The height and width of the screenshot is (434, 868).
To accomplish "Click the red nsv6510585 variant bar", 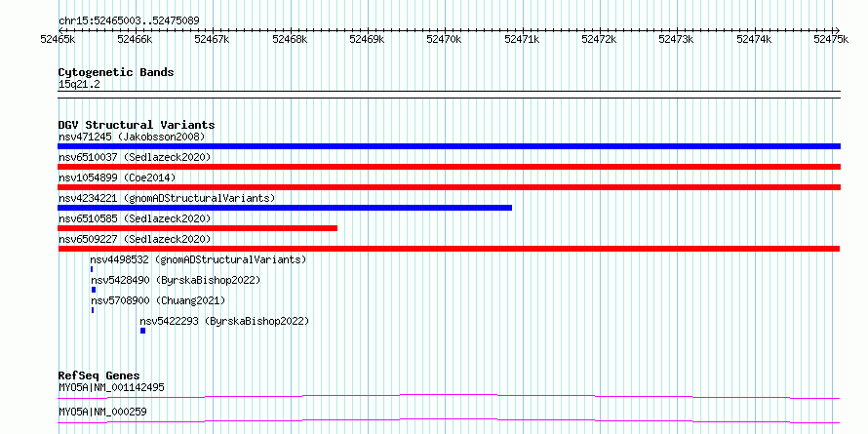I will (x=198, y=228).
